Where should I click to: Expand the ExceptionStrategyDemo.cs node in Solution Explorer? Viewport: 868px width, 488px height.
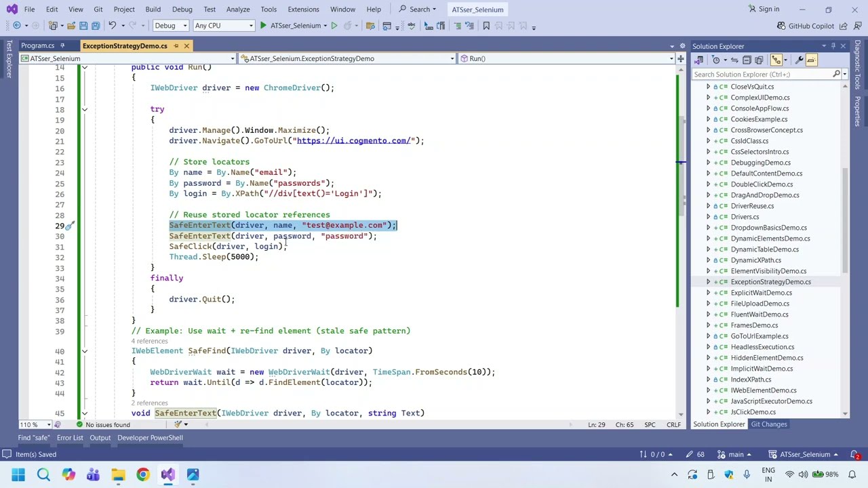click(708, 282)
